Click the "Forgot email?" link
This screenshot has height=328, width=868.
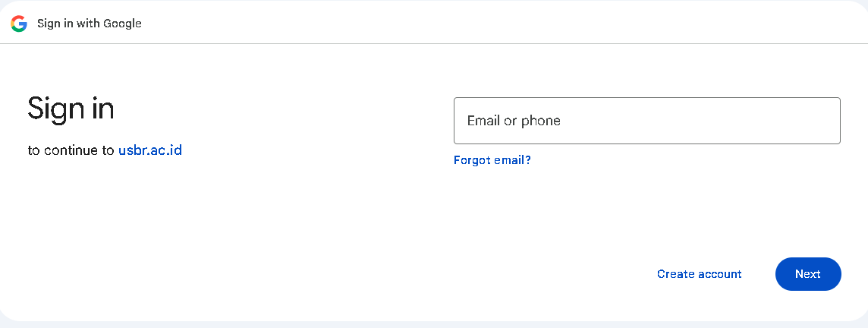[x=492, y=160]
